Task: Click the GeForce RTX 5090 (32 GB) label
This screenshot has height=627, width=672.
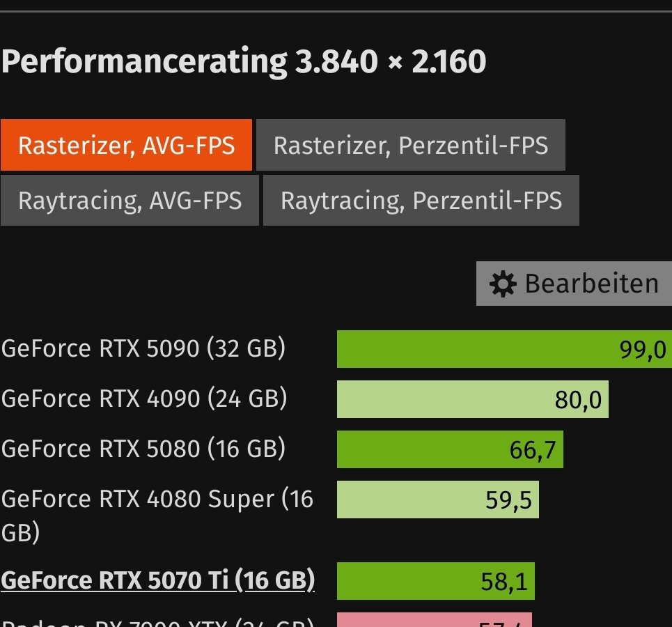Action: click(143, 348)
